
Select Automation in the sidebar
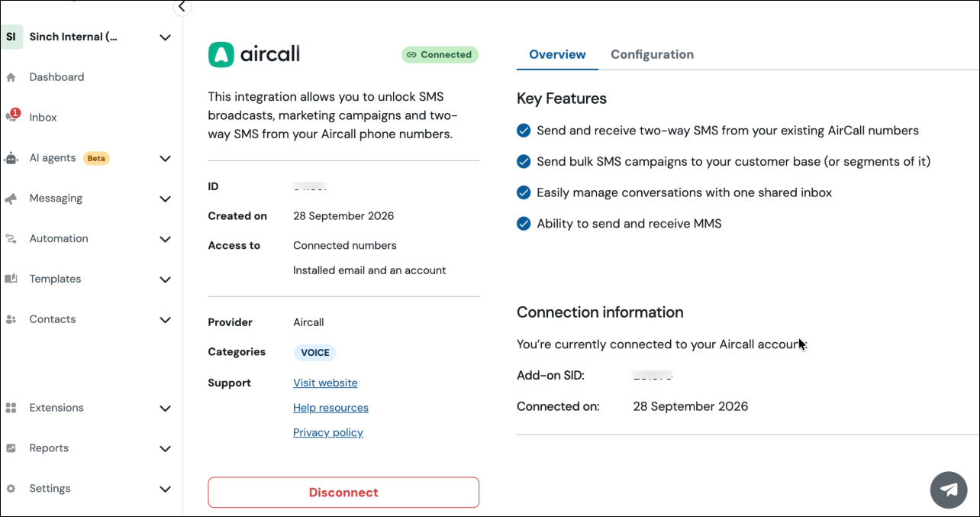tap(59, 239)
